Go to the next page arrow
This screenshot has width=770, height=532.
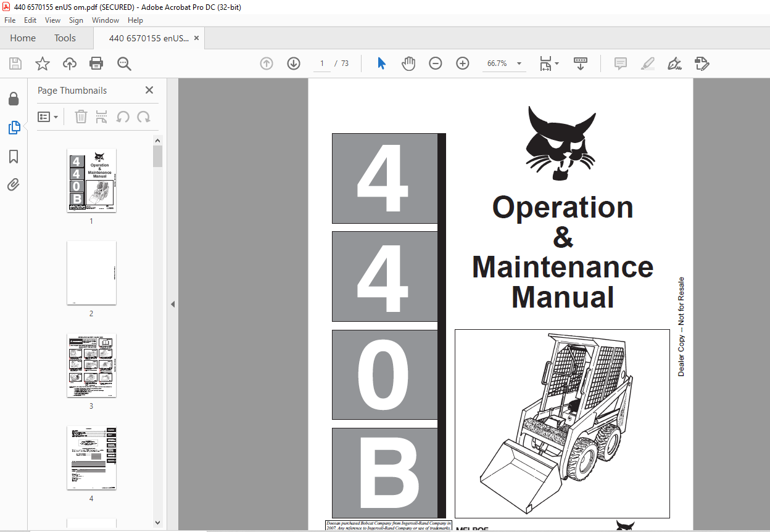point(294,63)
